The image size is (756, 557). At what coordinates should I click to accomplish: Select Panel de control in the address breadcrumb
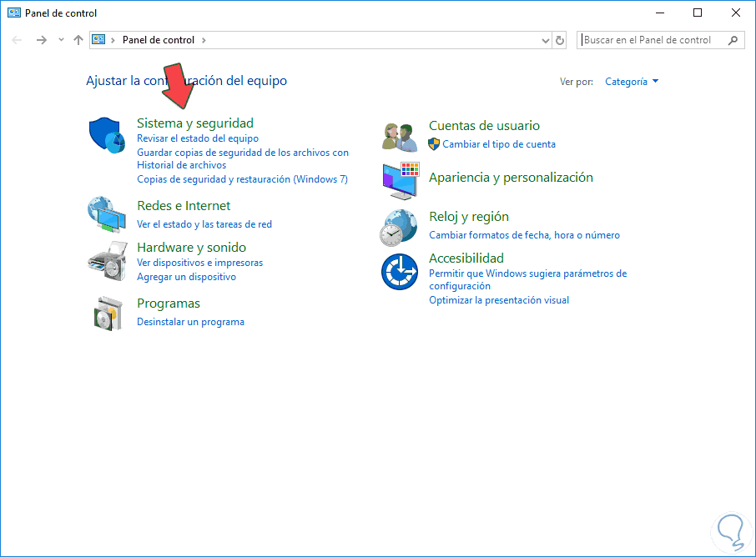pyautogui.click(x=159, y=40)
